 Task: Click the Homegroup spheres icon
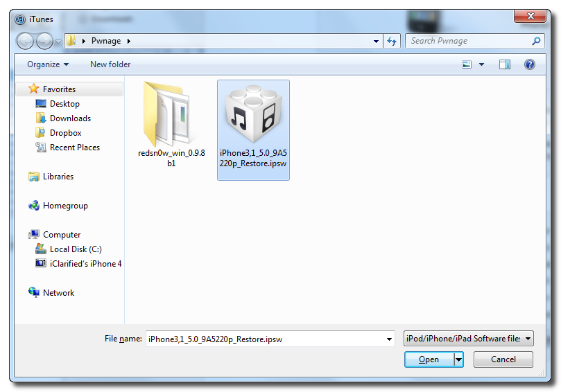tap(34, 206)
